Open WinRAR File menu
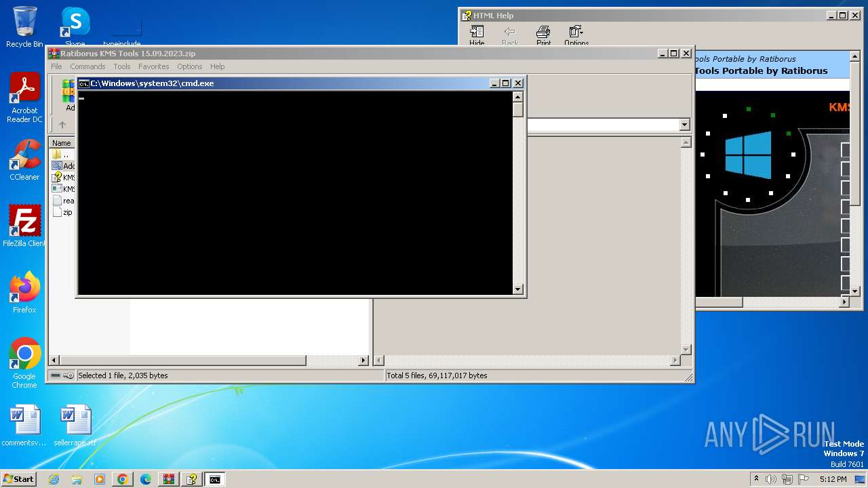 click(56, 66)
